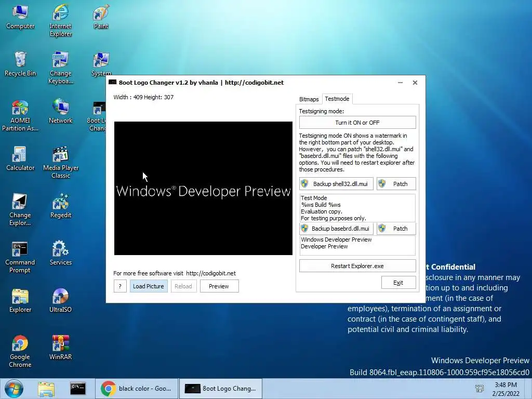Launch Command Prompt desktop shortcut
The width and height of the screenshot is (532, 399).
click(20, 257)
